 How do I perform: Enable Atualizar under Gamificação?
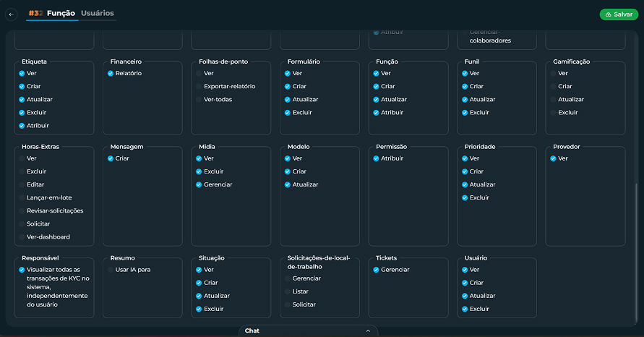[x=553, y=100]
